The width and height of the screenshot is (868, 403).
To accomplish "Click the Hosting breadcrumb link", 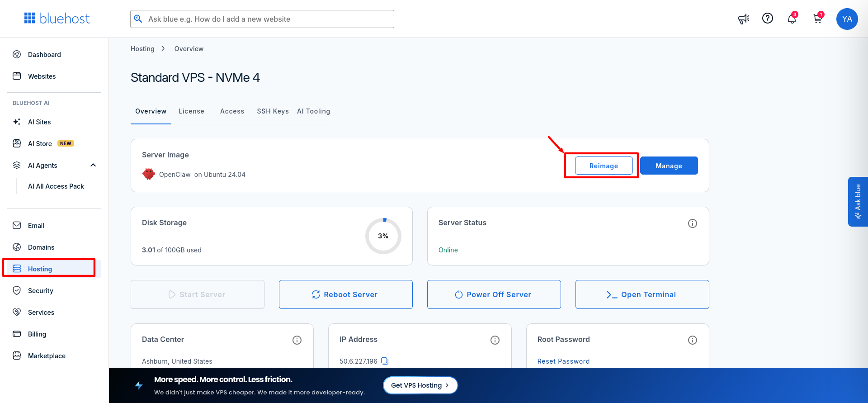I will (x=142, y=49).
